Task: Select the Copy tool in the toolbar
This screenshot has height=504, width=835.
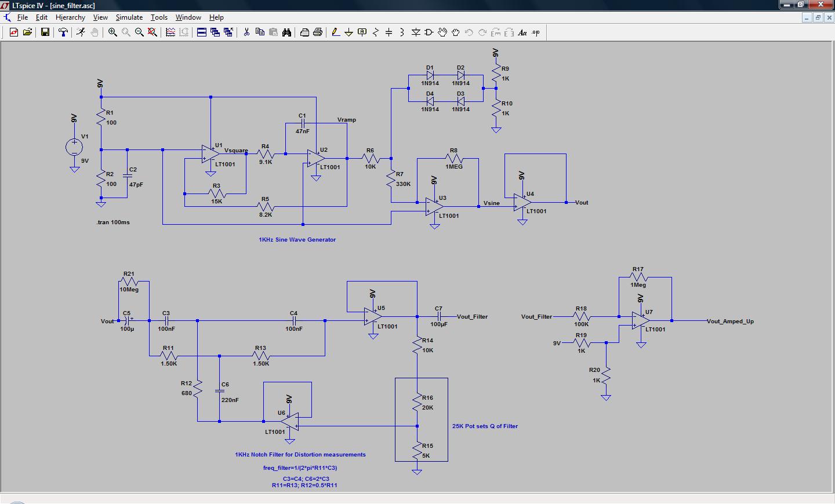Action: click(x=260, y=32)
